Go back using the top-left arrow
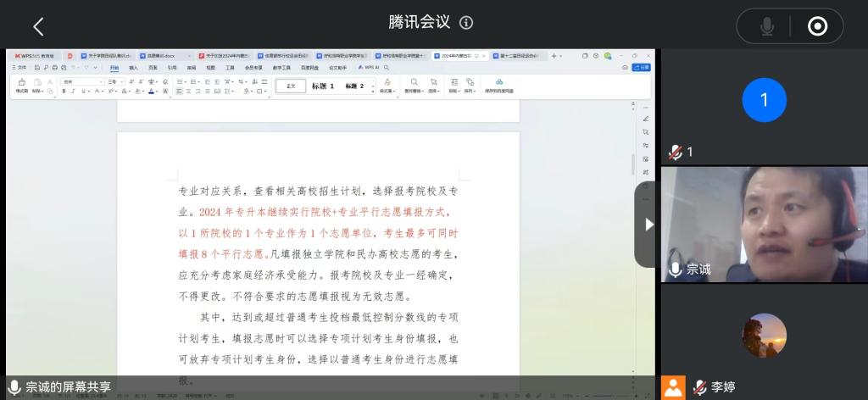Screen dimensions: 868x400 click(x=38, y=26)
